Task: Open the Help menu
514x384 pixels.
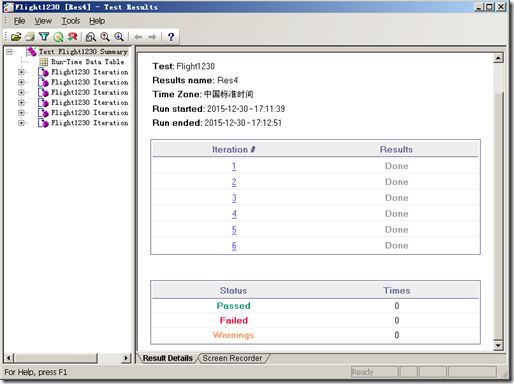Action: point(97,21)
